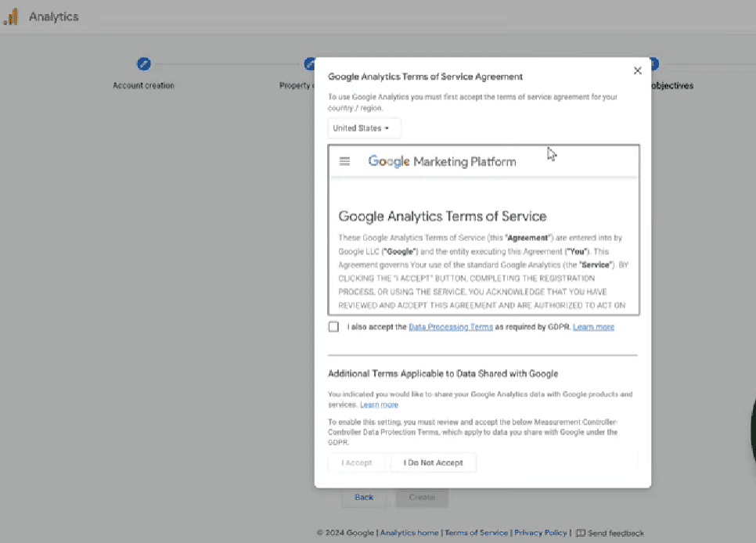Click the I Accept button
This screenshot has width=756, height=543.
click(357, 462)
